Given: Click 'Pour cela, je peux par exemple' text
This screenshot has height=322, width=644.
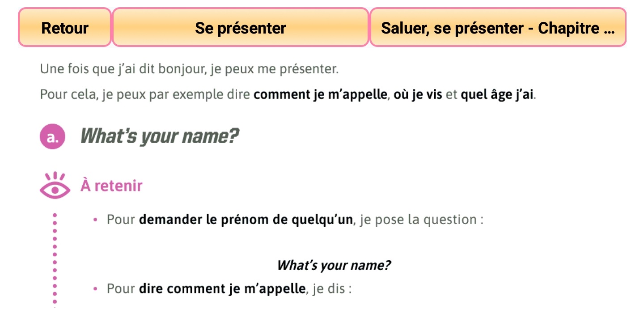Looking at the screenshot, I should (145, 95).
